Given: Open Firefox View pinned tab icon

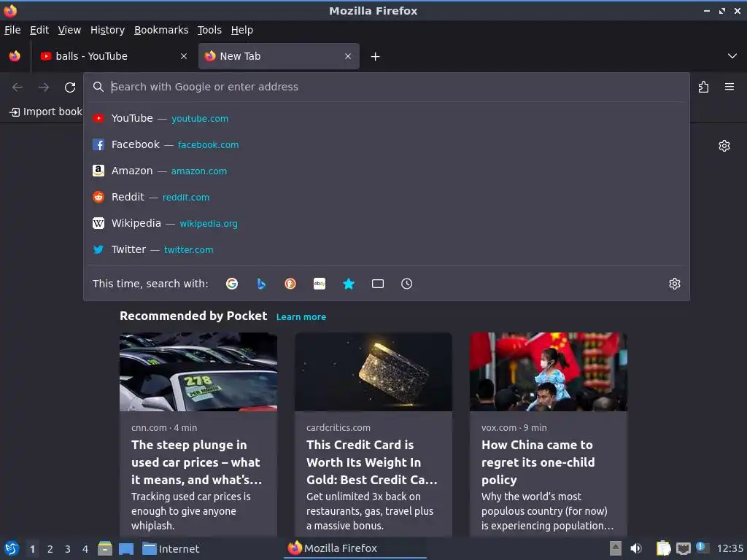Looking at the screenshot, I should (15, 56).
